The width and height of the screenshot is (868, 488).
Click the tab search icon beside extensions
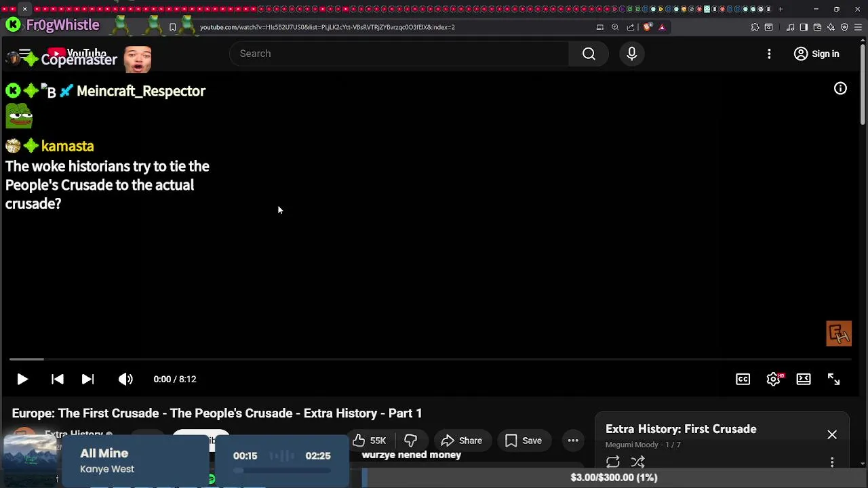768,27
